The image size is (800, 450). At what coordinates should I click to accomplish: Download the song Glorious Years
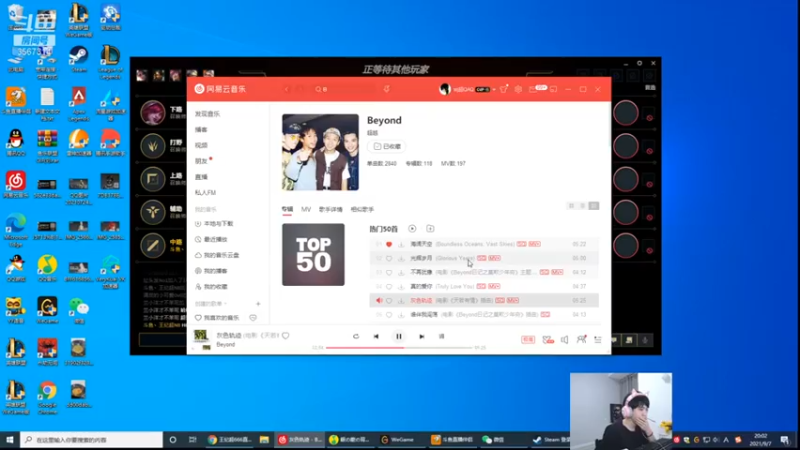401,259
